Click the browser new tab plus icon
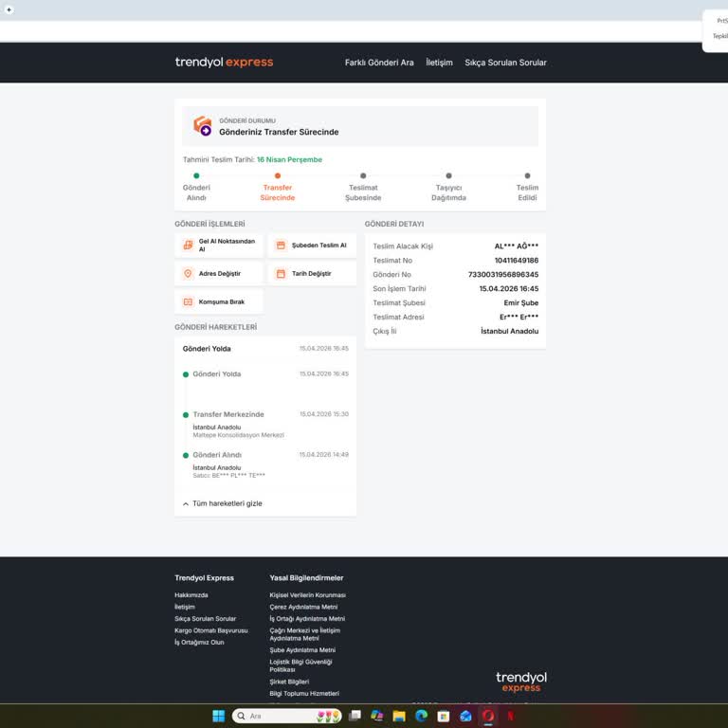This screenshot has height=728, width=728. coord(9,9)
